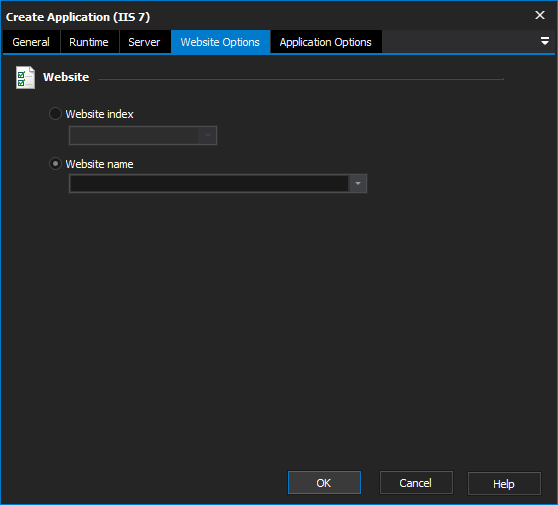Switch to the General tab
The image size is (558, 505).
31,42
